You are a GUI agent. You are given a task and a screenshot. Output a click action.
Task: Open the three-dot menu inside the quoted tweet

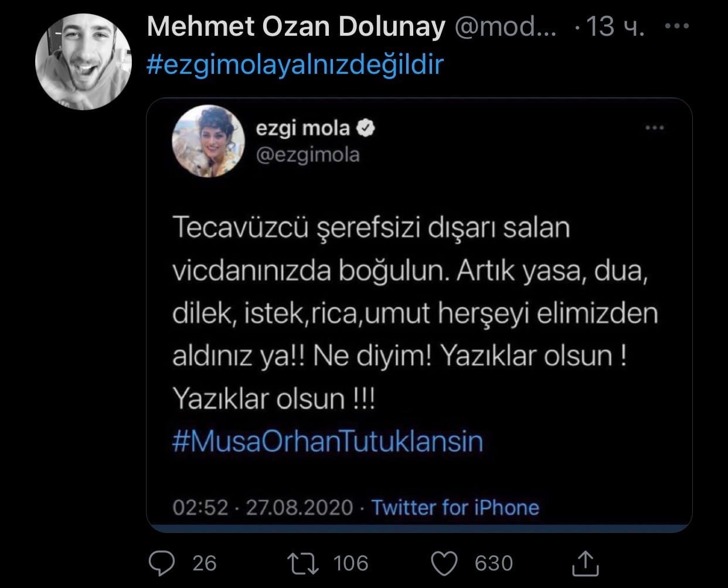click(x=654, y=128)
